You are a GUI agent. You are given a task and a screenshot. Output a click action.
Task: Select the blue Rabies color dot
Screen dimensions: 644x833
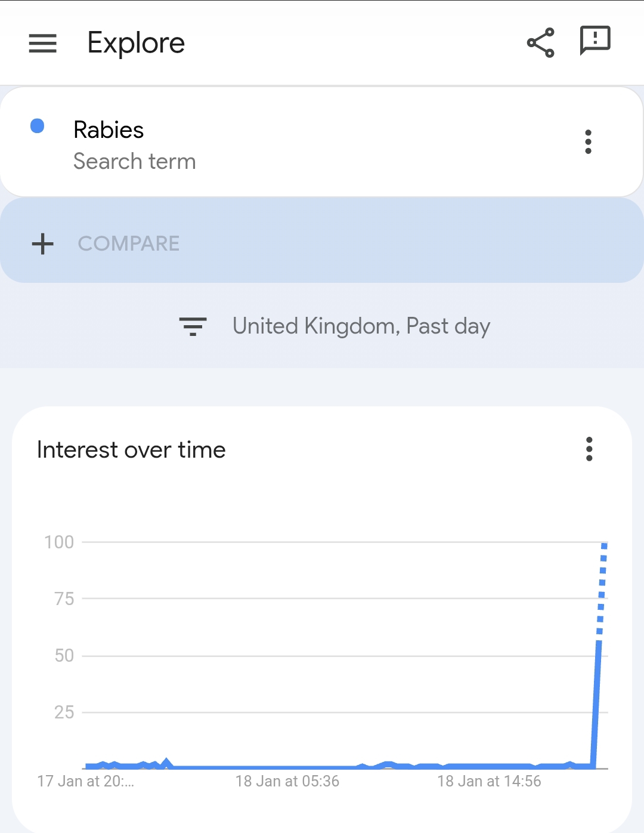pyautogui.click(x=38, y=126)
